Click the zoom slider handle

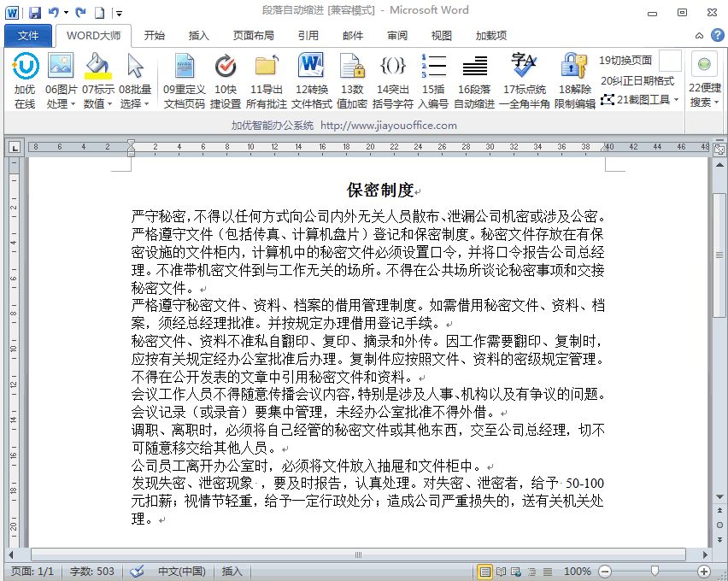(655, 571)
